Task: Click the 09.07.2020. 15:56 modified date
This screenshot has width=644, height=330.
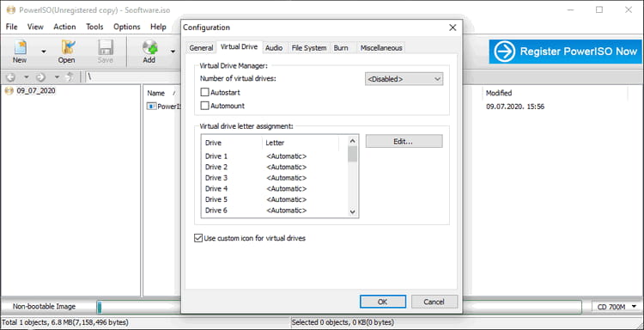Action: [x=515, y=107]
